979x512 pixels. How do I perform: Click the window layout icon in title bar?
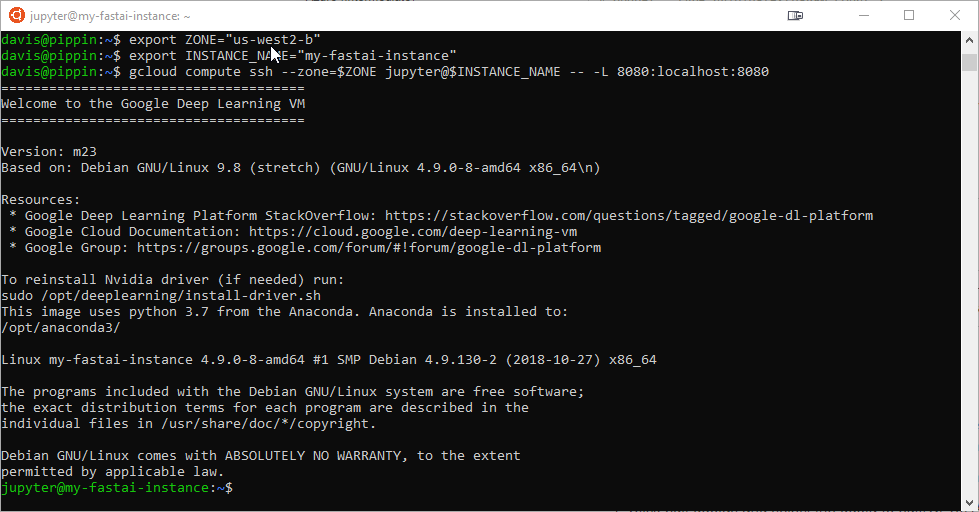click(795, 16)
